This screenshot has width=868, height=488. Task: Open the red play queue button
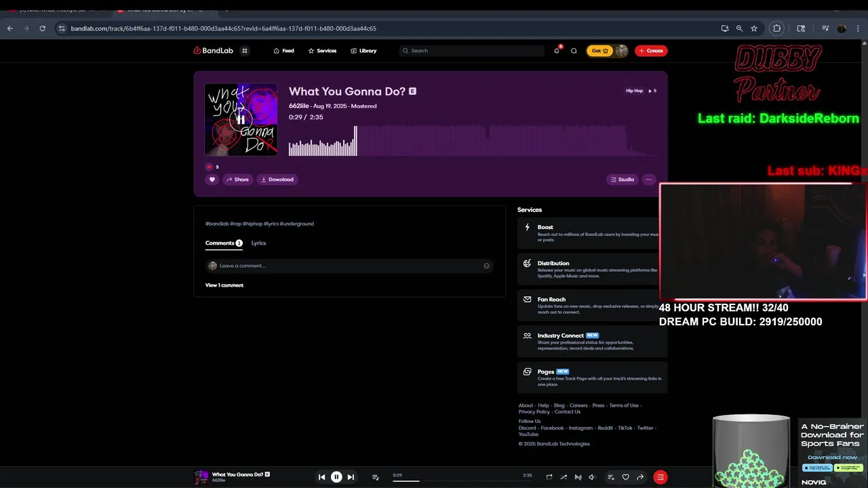[x=660, y=477]
